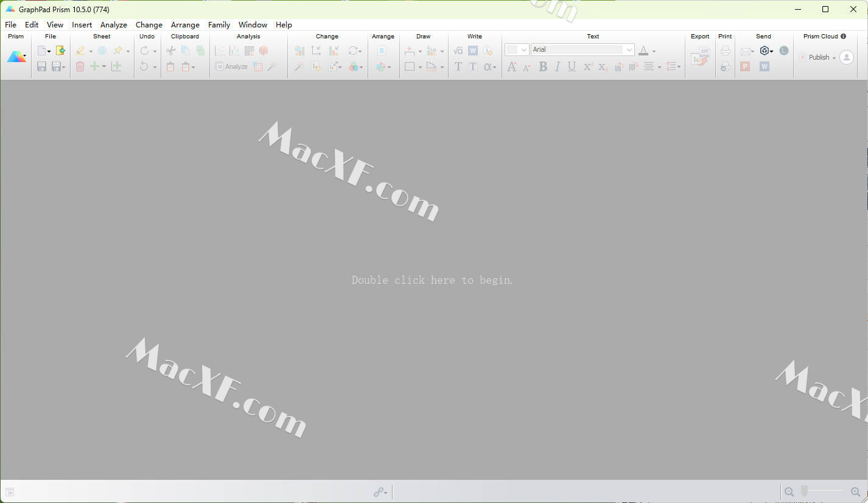Toggle Underline text formatting

click(572, 66)
